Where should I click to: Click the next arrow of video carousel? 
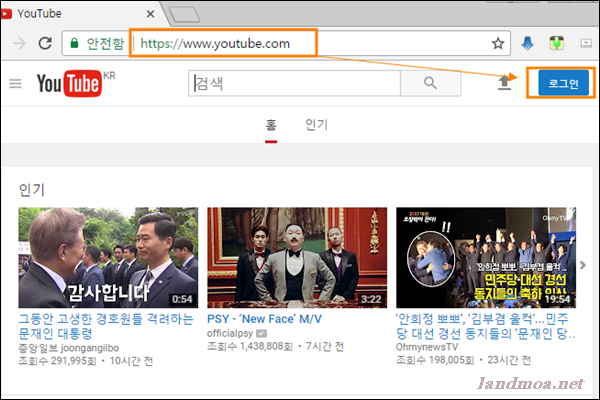(x=583, y=265)
